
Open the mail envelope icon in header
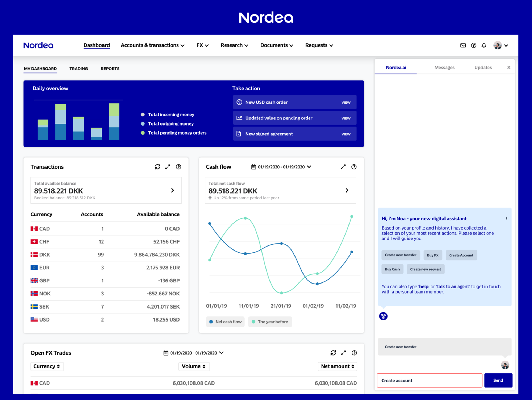[x=463, y=45]
